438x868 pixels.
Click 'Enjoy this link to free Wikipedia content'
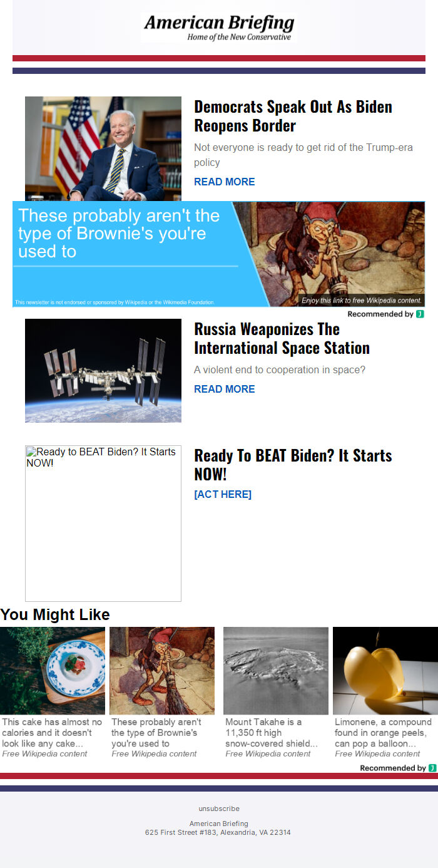pos(362,301)
